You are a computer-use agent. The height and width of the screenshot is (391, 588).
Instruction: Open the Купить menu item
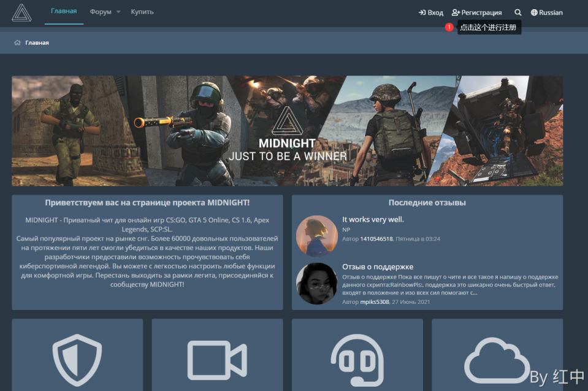pos(142,12)
